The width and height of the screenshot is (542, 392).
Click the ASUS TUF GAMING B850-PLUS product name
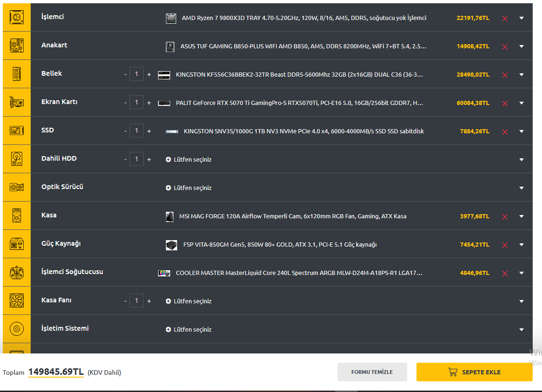[303, 46]
